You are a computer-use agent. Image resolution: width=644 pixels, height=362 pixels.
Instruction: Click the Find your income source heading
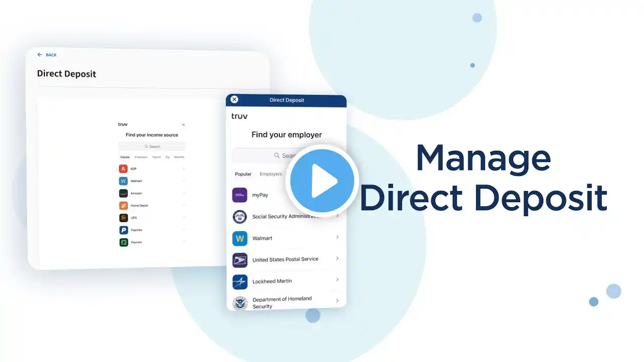pos(152,135)
